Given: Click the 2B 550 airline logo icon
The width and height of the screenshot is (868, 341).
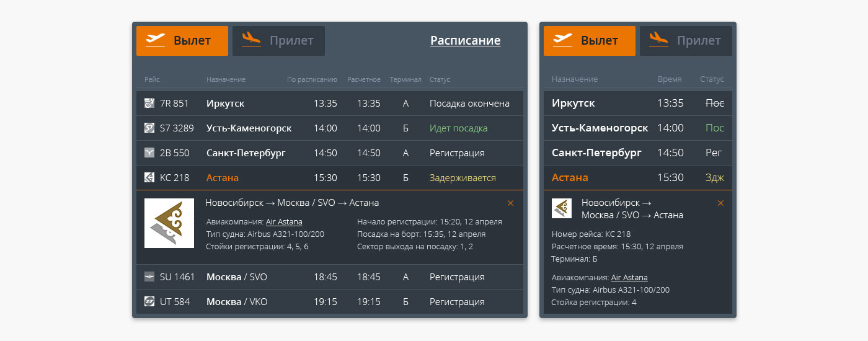Looking at the screenshot, I should click(149, 153).
